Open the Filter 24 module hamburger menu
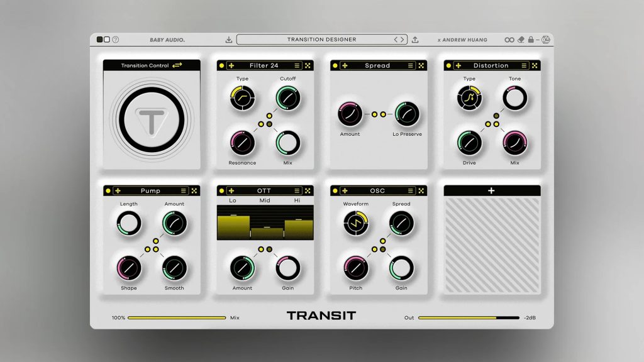Screen dimensions: 644x362 pos(297,65)
